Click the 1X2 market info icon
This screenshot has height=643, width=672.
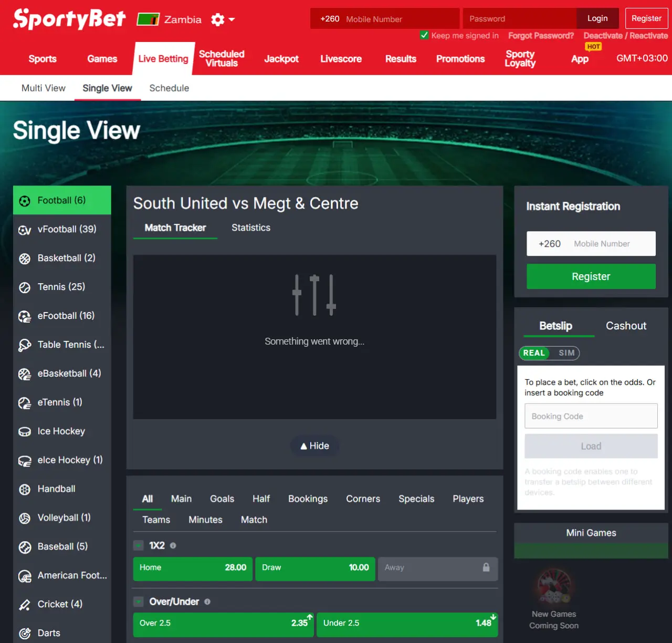click(x=173, y=546)
